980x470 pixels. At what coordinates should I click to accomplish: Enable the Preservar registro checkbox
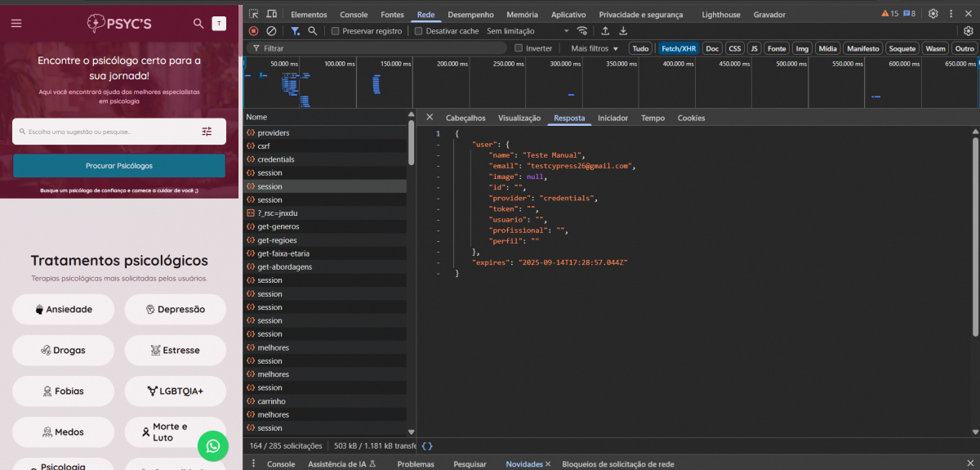[x=335, y=31]
